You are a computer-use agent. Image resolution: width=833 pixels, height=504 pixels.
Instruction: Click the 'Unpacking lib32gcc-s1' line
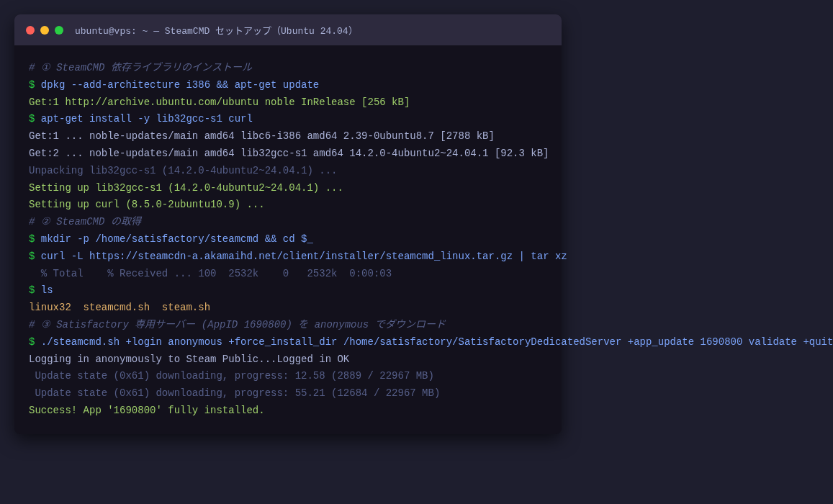(183, 171)
